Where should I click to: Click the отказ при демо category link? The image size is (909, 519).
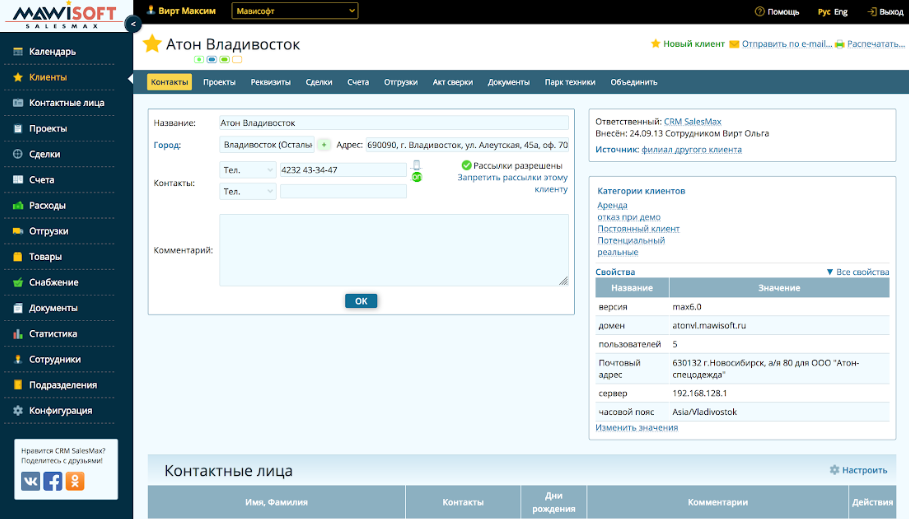(x=629, y=217)
